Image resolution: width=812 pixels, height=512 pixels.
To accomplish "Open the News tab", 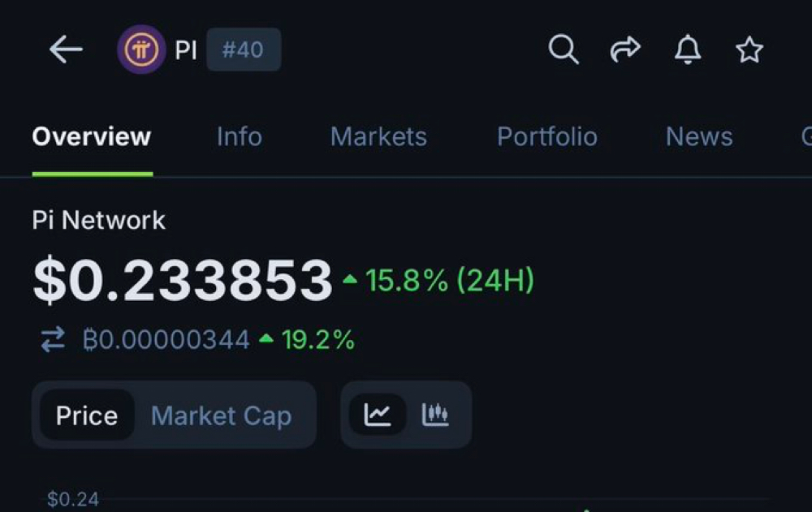I will (x=698, y=136).
